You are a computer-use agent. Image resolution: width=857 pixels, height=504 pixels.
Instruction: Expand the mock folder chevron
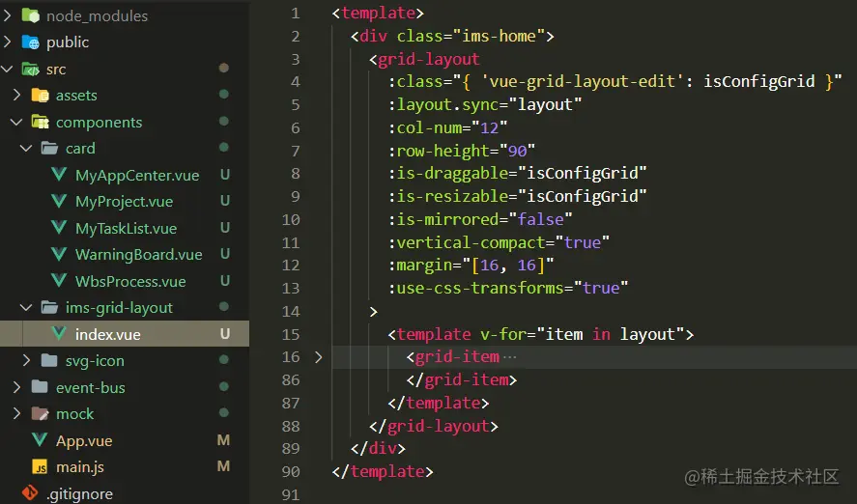(17, 413)
